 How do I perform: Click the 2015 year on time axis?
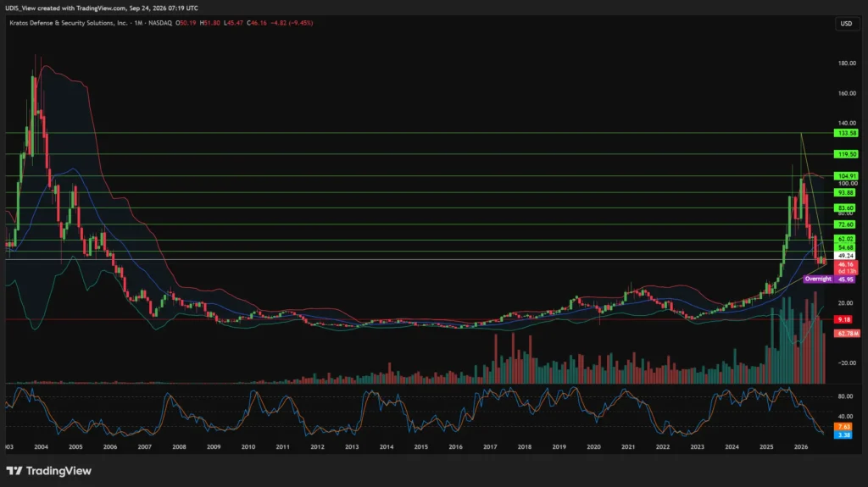[x=420, y=447]
